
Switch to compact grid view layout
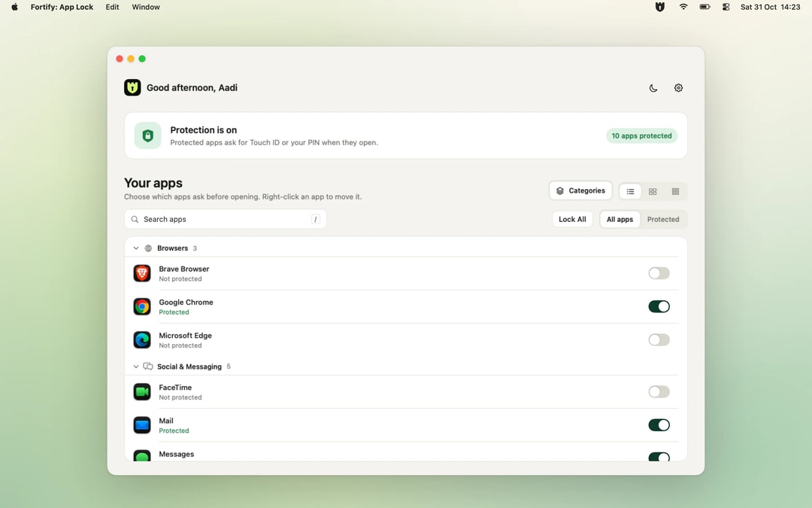tap(675, 191)
